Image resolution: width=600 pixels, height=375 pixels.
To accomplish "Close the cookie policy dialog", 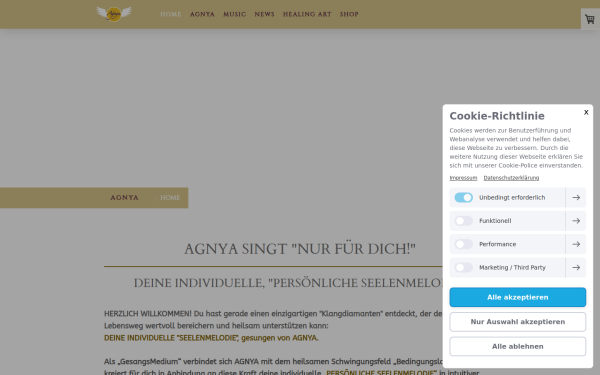I will pyautogui.click(x=586, y=112).
